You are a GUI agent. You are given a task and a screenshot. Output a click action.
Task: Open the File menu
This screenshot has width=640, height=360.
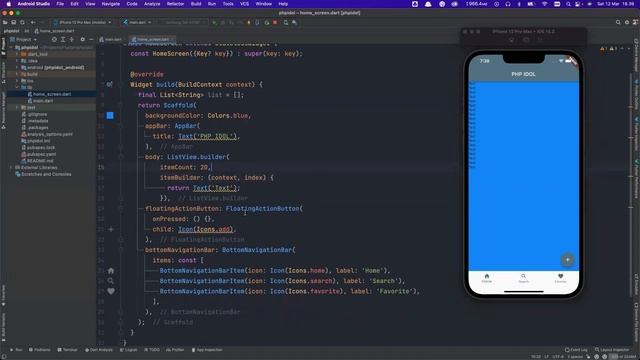pos(60,4)
